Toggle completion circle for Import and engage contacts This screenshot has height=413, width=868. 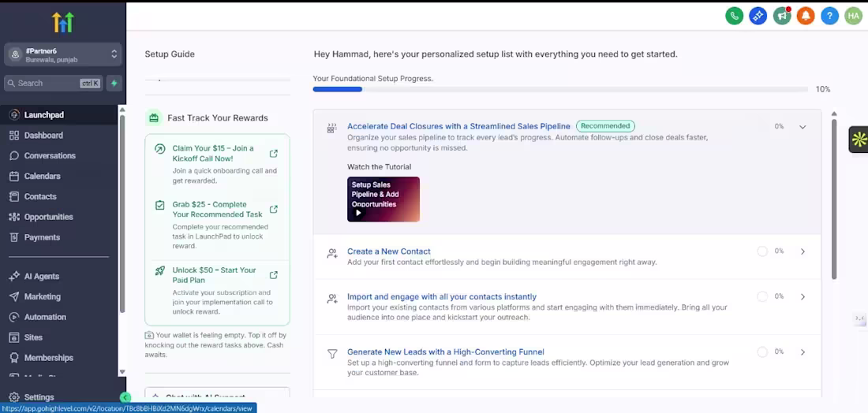point(762,297)
